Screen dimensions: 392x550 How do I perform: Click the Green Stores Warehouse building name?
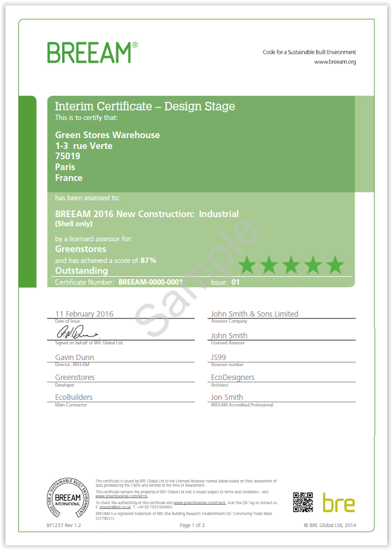107,135
